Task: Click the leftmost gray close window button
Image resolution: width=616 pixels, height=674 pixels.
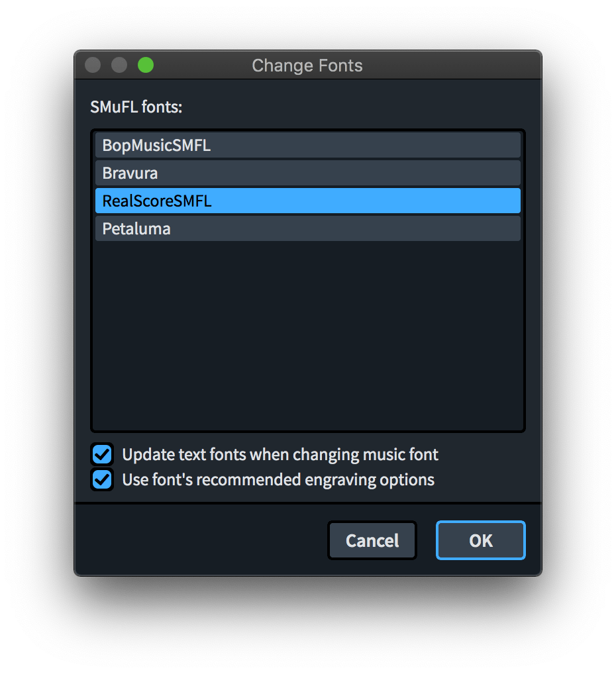Action: pyautogui.click(x=93, y=66)
